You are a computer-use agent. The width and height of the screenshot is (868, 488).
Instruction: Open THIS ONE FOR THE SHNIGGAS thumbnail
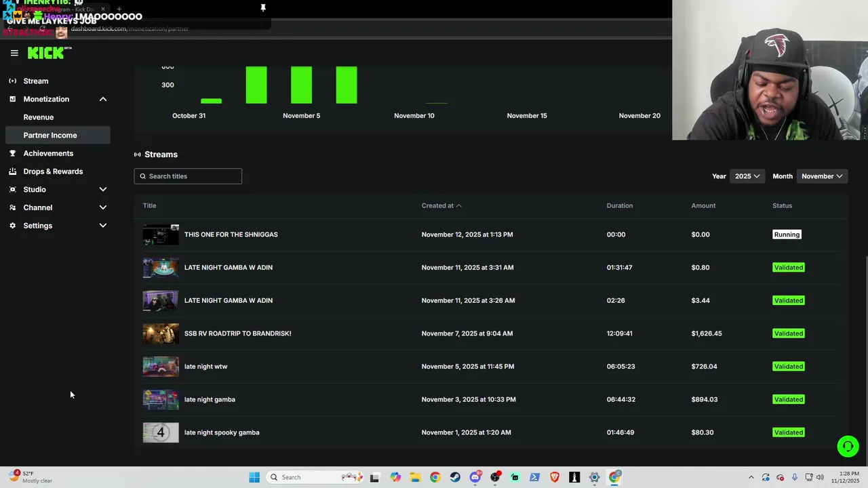point(161,235)
